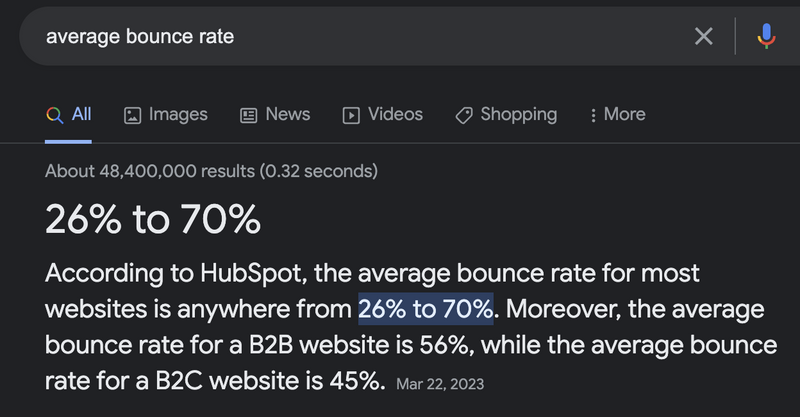
Task: Start voice search with the microphone icon
Action: pyautogui.click(x=766, y=36)
